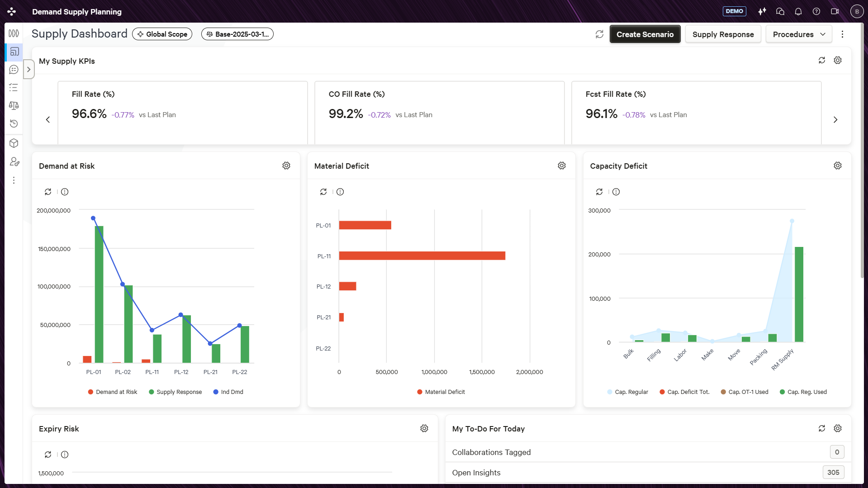Toggle Supply Response legend series
Viewport: 868px width, 488px height.
tap(175, 392)
